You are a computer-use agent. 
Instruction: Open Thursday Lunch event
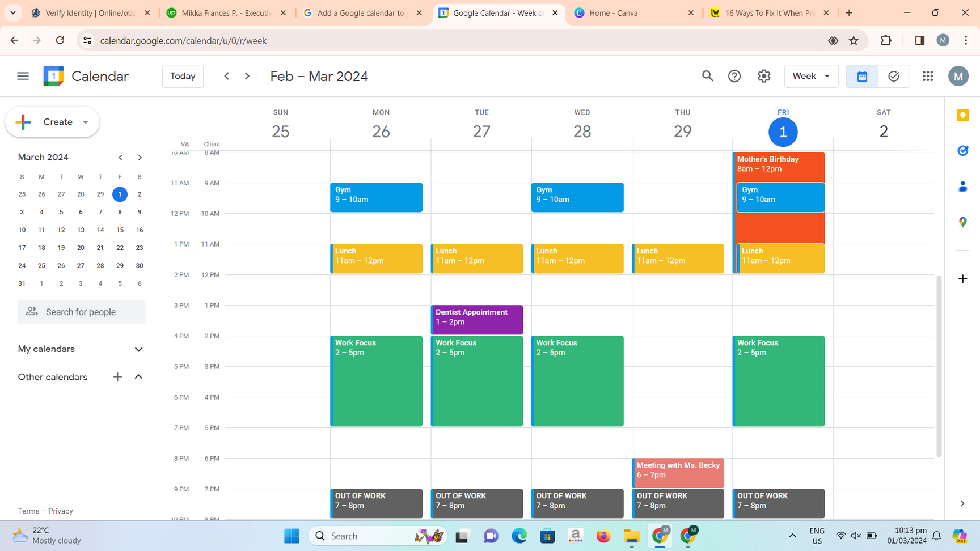point(678,258)
